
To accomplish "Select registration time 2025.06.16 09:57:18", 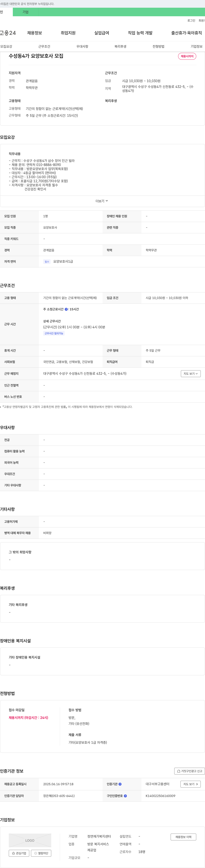I will [58, 784].
